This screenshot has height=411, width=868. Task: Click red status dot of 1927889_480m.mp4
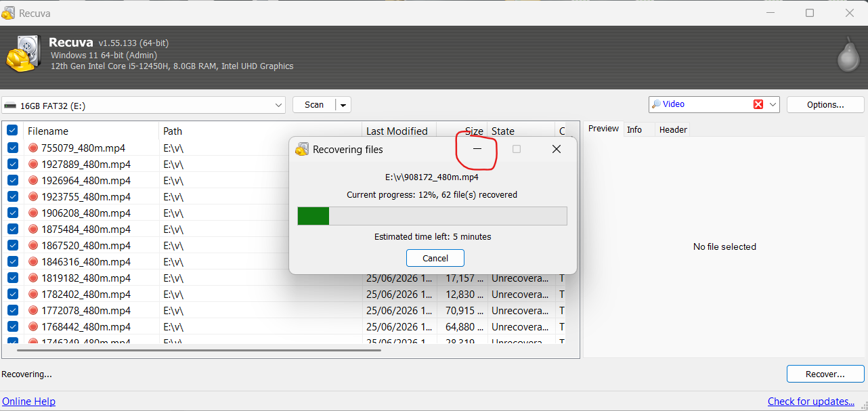pyautogui.click(x=33, y=164)
